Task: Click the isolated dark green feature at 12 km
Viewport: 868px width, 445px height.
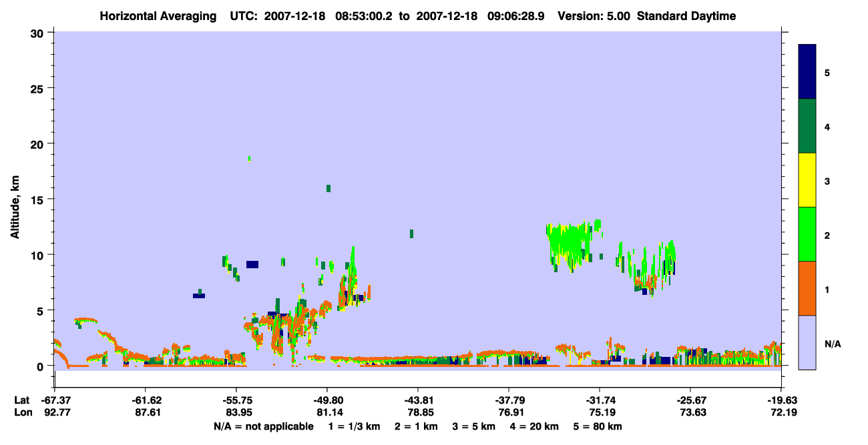Action: (x=411, y=234)
